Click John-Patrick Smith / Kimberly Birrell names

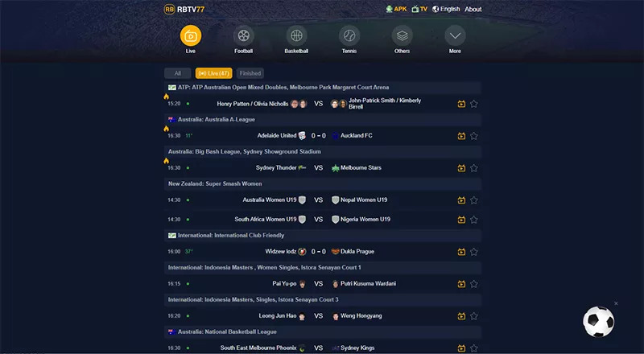tap(385, 104)
